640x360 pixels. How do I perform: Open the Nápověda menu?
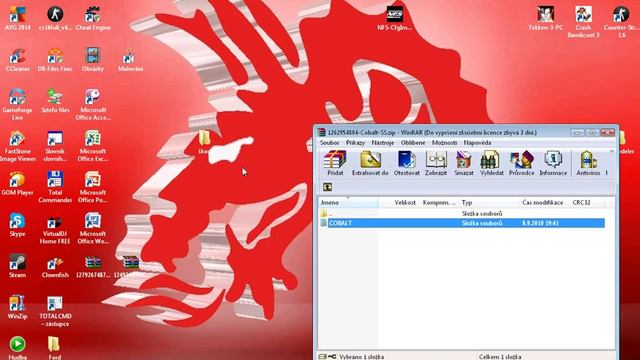(x=477, y=142)
